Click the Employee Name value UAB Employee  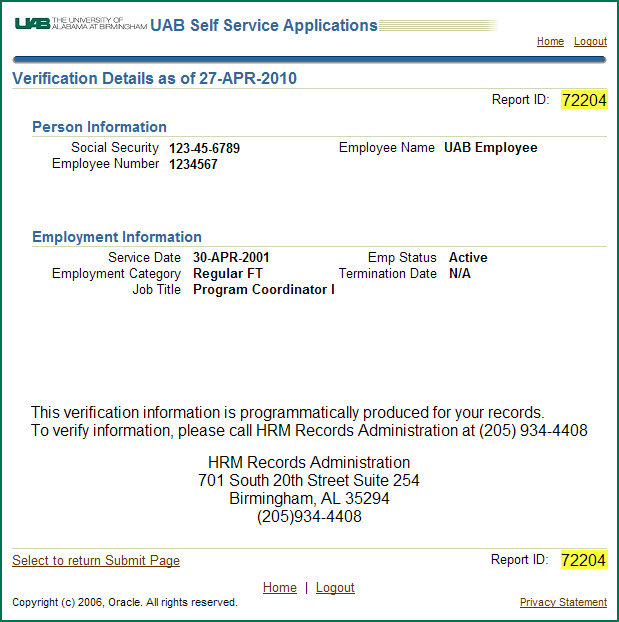[x=490, y=148]
